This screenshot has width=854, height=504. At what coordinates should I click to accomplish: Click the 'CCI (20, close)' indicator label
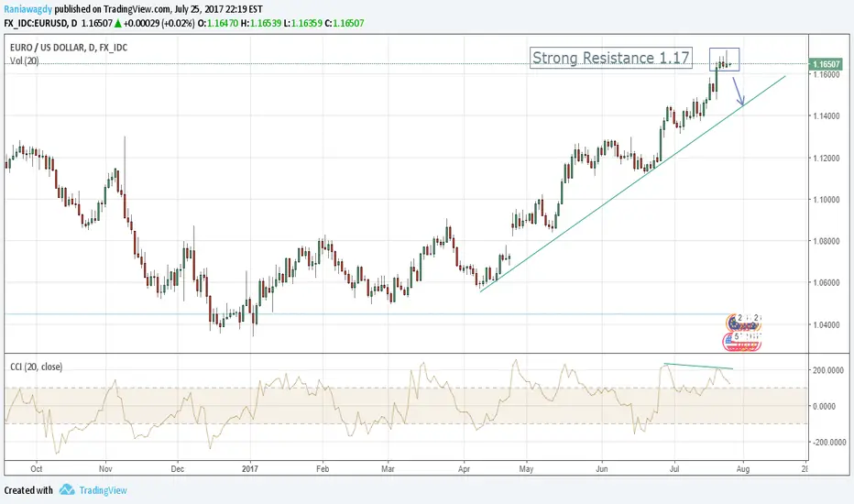tap(37, 367)
